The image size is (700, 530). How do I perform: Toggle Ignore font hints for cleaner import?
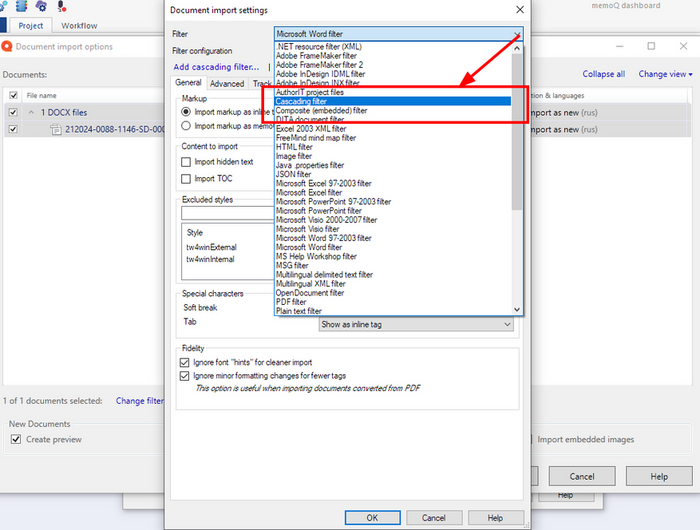pyautogui.click(x=184, y=363)
